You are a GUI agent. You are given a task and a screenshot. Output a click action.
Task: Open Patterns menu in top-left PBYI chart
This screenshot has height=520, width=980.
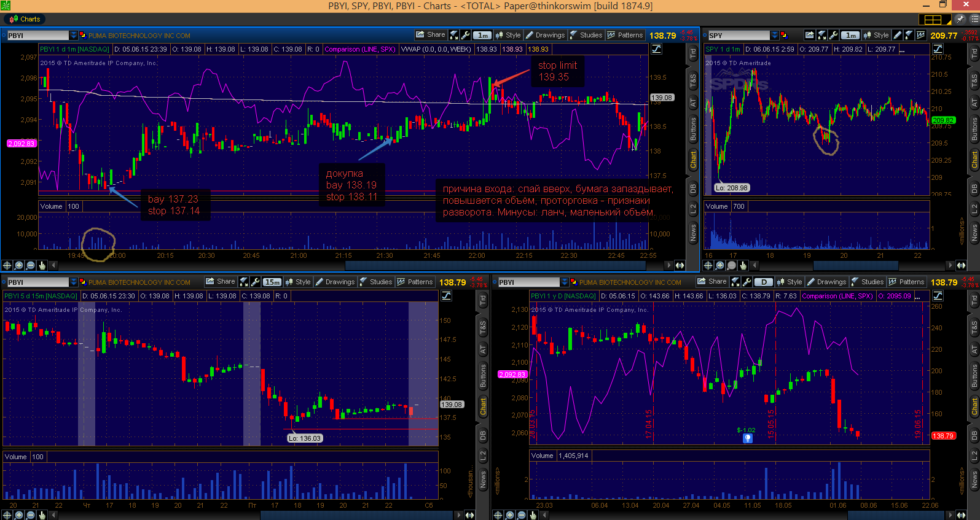625,35
